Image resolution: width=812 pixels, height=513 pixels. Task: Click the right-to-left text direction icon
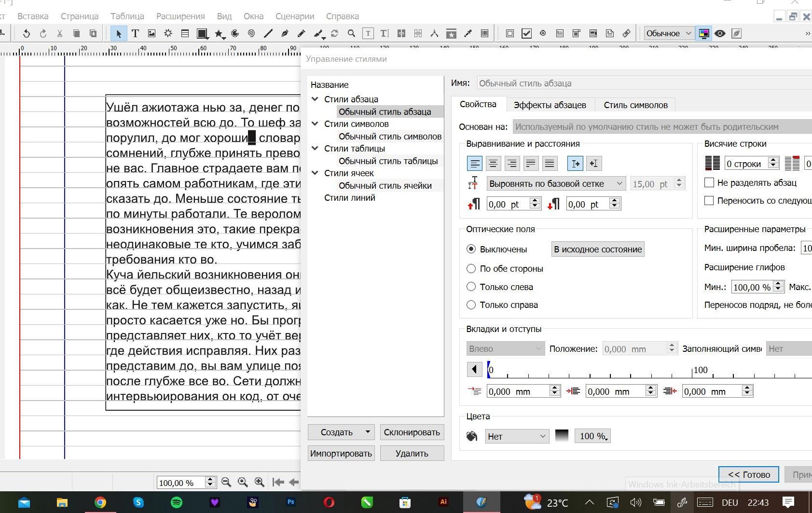point(594,164)
